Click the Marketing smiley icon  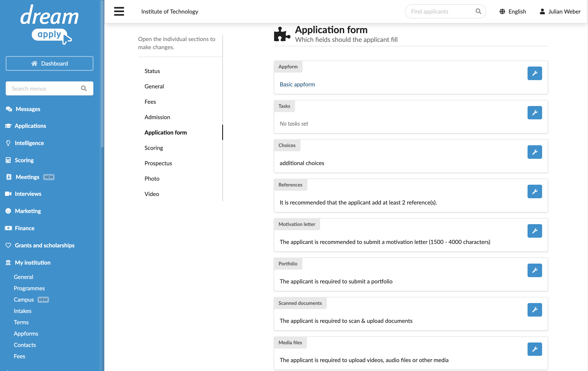[8, 211]
